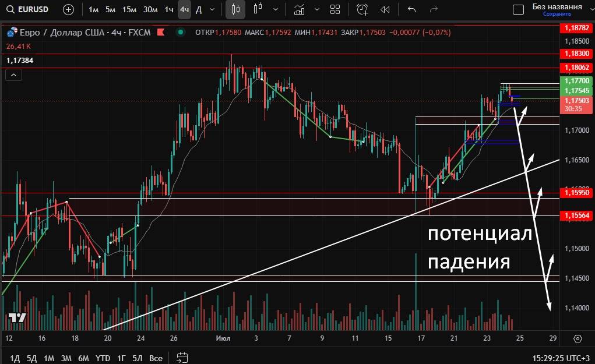Click indicator value 1,17384
This screenshot has width=595, height=364.
click(20, 61)
